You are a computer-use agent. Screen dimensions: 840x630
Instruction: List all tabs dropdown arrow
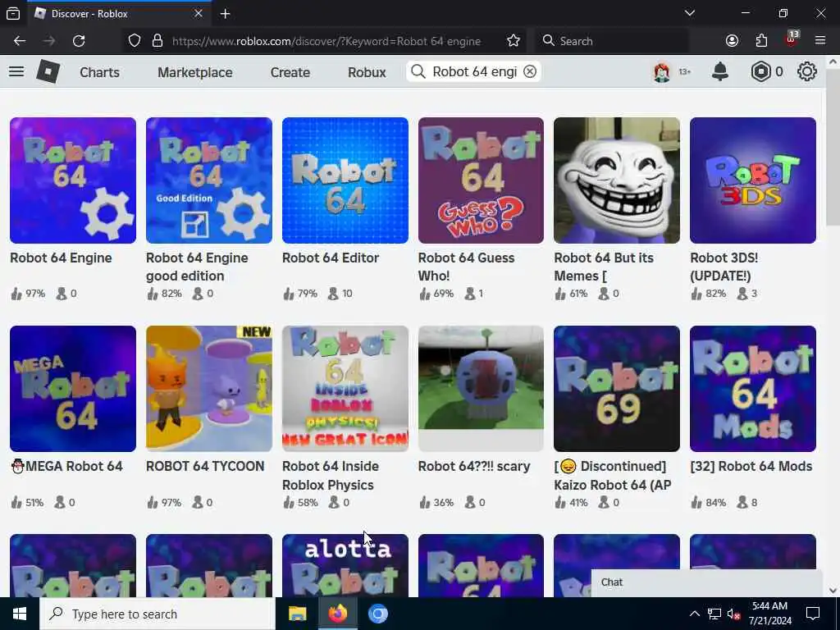click(690, 13)
